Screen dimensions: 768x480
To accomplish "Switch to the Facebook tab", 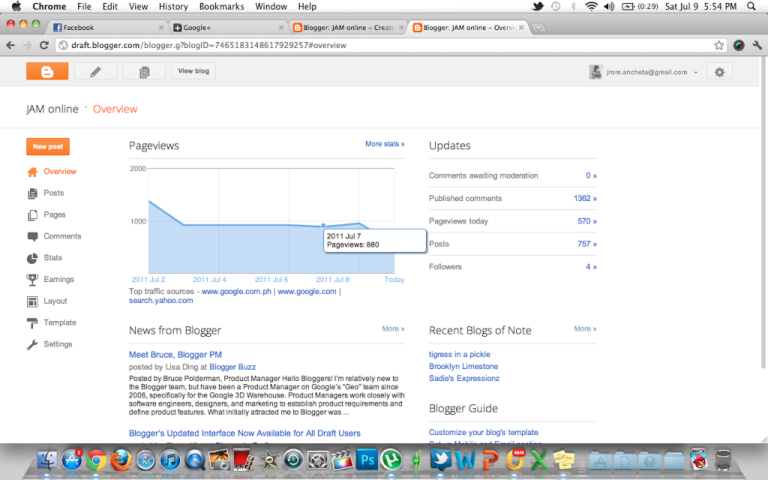I will pyautogui.click(x=100, y=27).
